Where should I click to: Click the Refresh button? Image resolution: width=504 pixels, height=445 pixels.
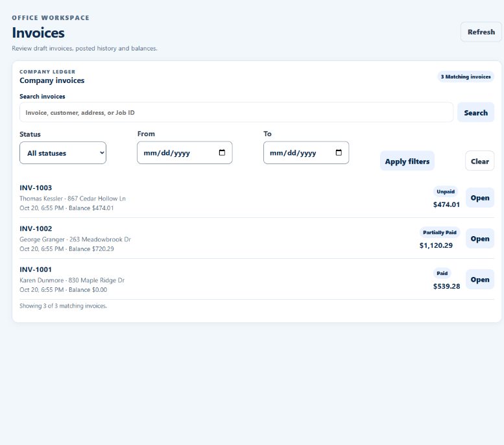pos(481,32)
